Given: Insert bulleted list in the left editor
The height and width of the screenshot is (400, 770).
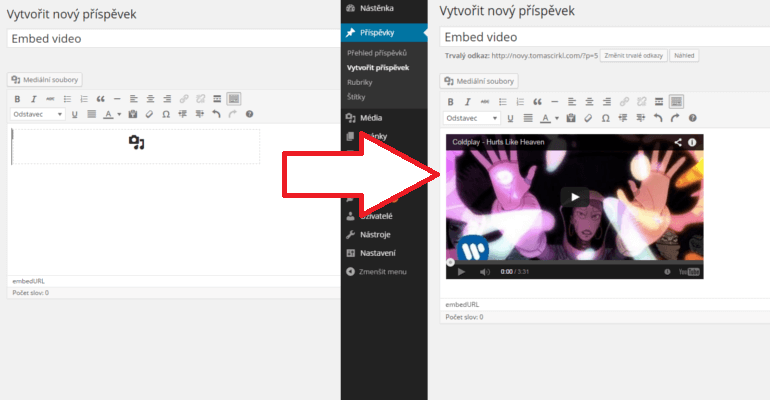Looking at the screenshot, I should [x=67, y=99].
